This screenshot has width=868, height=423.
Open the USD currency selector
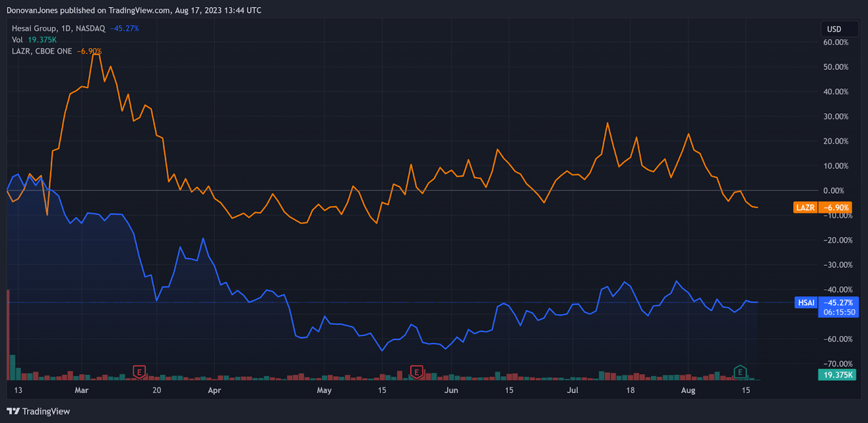point(839,28)
